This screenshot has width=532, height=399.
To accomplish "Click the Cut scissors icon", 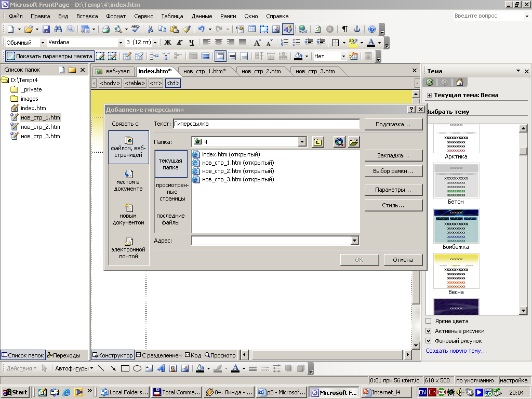I will (150, 29).
